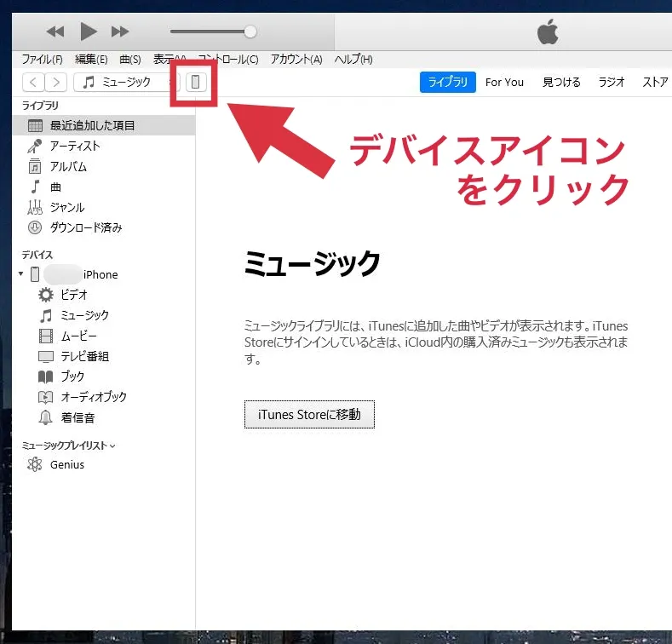The image size is (672, 644).
Task: Open the ミュージック media type dropdown
Action: point(126,83)
